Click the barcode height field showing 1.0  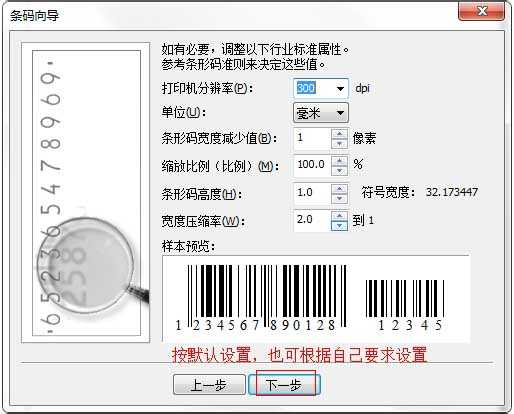[x=313, y=193]
